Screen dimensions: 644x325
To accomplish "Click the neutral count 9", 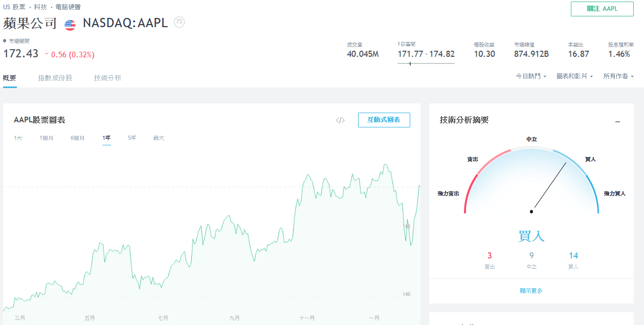I will click(x=531, y=255).
